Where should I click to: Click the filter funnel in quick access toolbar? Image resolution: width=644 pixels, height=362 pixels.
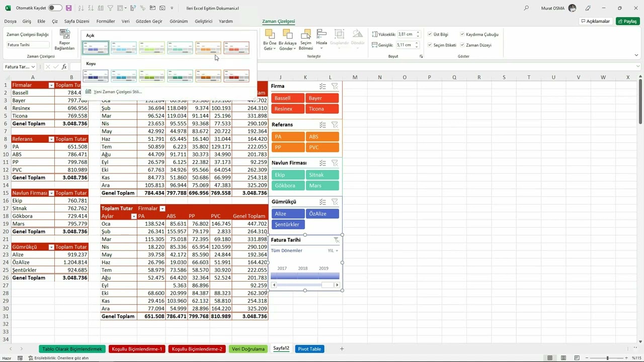pos(110,8)
